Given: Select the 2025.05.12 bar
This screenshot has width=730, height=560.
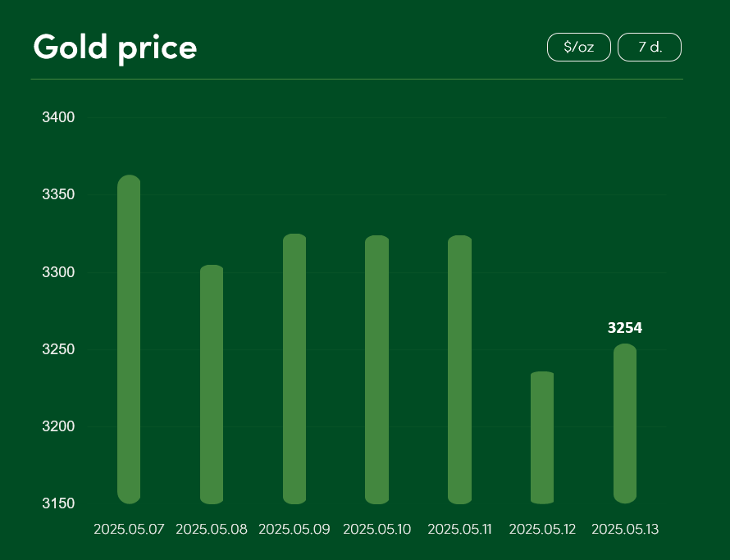Looking at the screenshot, I should [x=542, y=438].
